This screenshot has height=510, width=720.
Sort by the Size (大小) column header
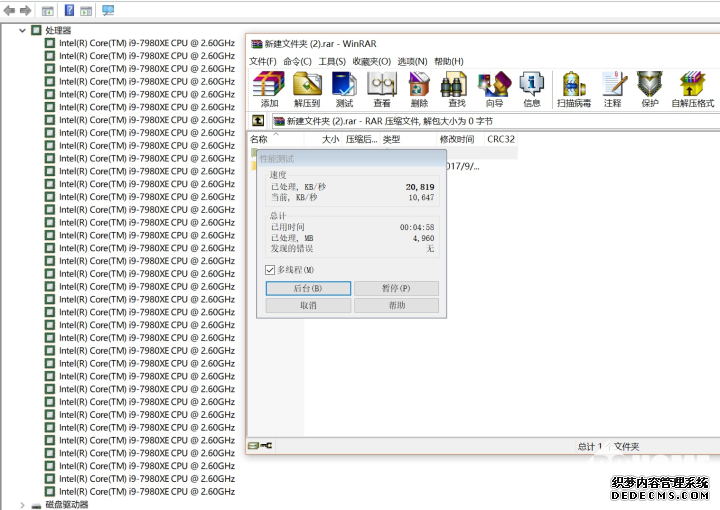tap(323, 139)
